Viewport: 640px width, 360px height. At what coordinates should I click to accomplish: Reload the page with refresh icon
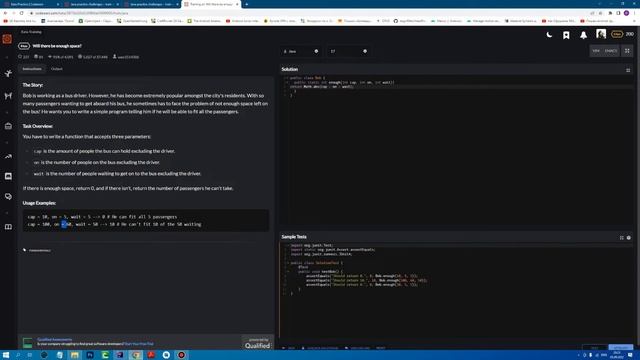(22, 13)
